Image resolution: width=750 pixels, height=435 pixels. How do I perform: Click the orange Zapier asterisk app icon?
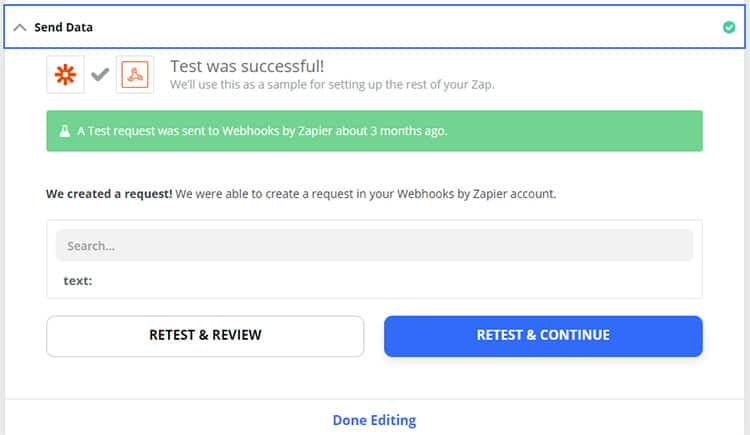point(65,75)
